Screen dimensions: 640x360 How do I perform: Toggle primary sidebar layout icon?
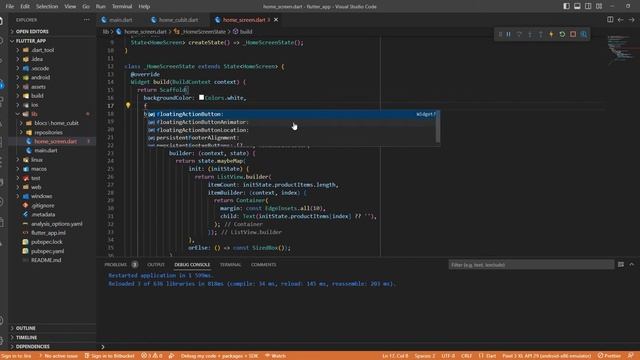click(x=567, y=6)
